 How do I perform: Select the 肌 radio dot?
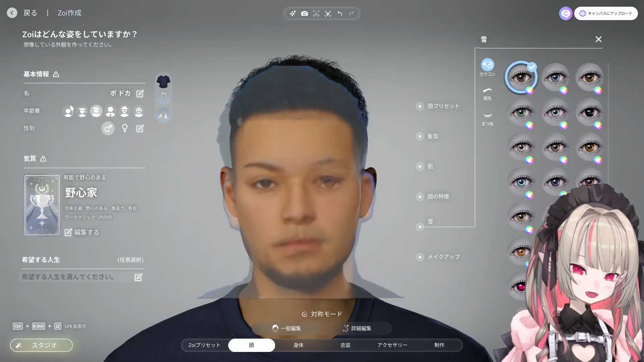click(x=420, y=167)
